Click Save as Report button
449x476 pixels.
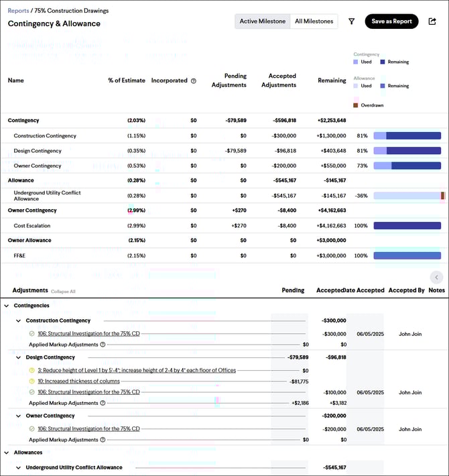tap(391, 21)
